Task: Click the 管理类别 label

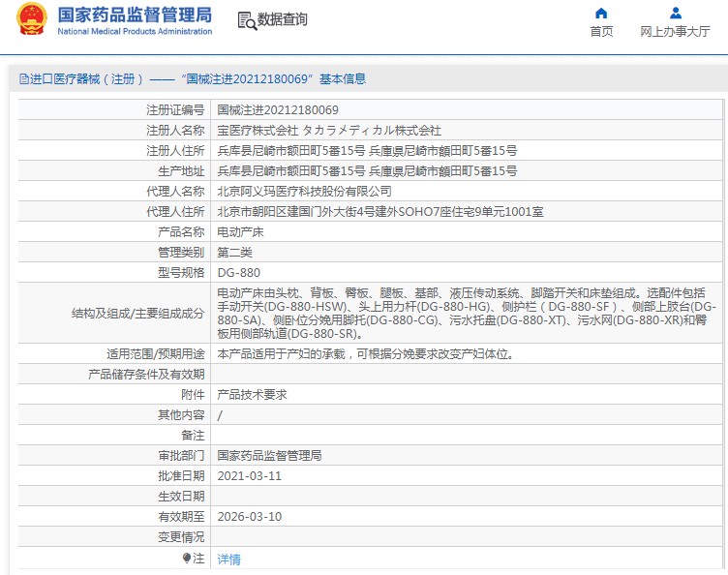Action: pyautogui.click(x=182, y=253)
